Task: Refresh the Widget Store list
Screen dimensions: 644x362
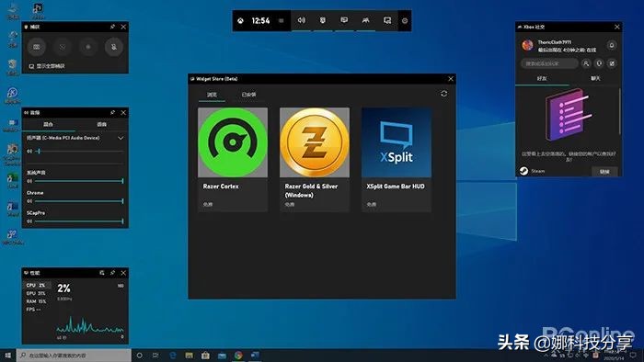Action: tap(444, 94)
